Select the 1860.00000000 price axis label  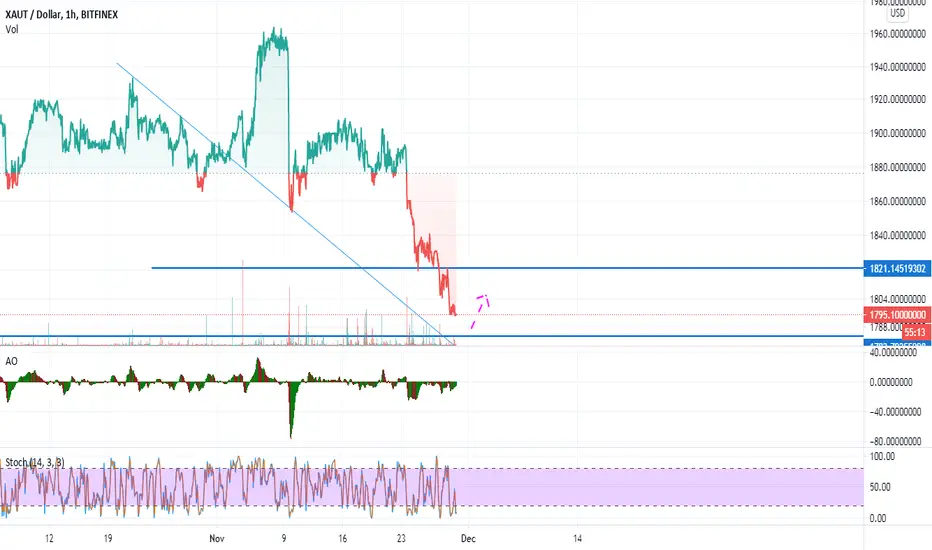pyautogui.click(x=898, y=202)
